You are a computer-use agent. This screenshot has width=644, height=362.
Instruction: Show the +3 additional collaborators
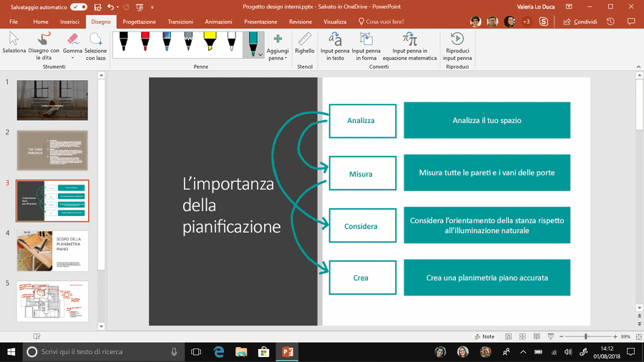(526, 21)
